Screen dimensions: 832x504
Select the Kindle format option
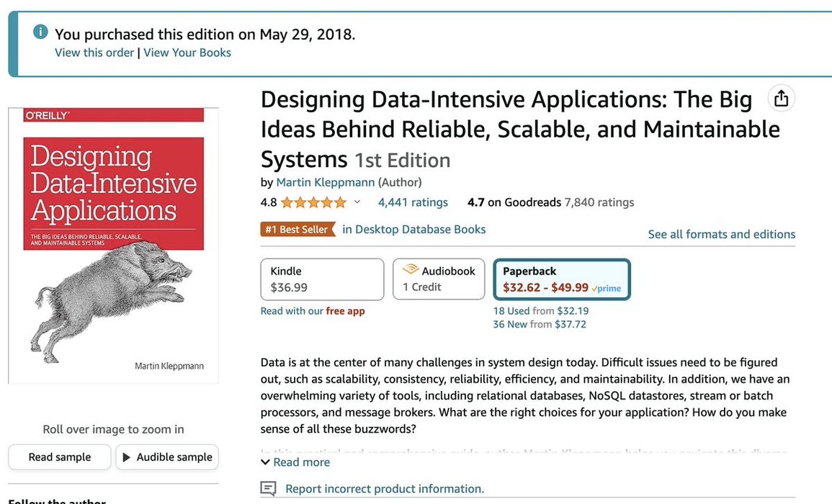pyautogui.click(x=322, y=279)
